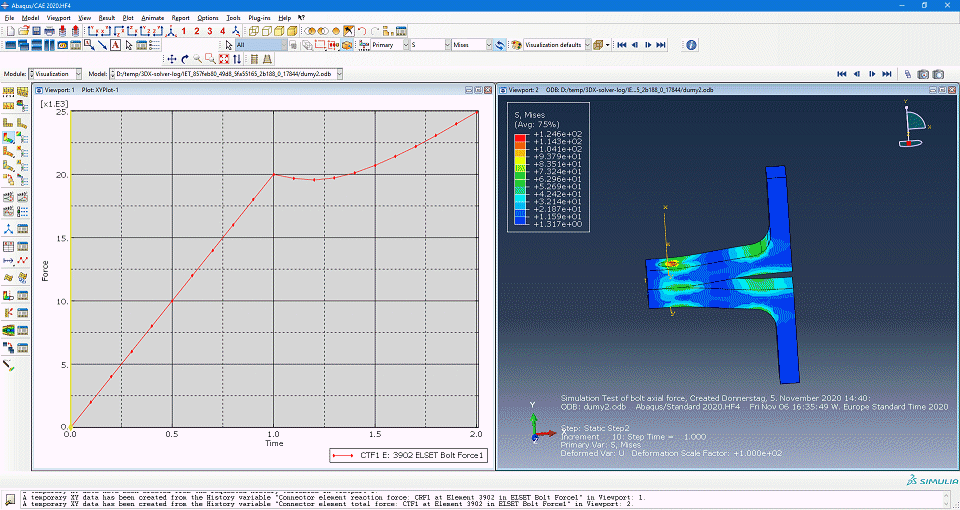
Task: Click the Save Model Database icon
Action: click(x=36, y=31)
